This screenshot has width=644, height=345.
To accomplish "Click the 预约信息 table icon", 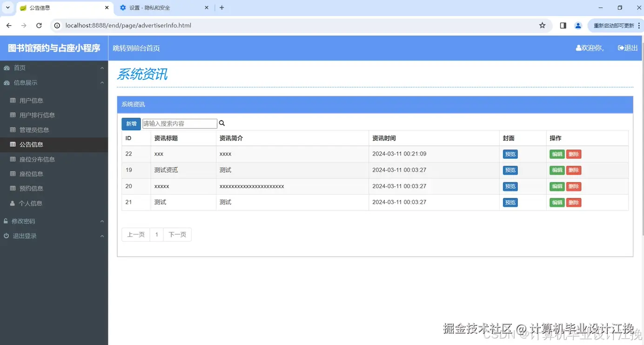I will click(x=13, y=188).
